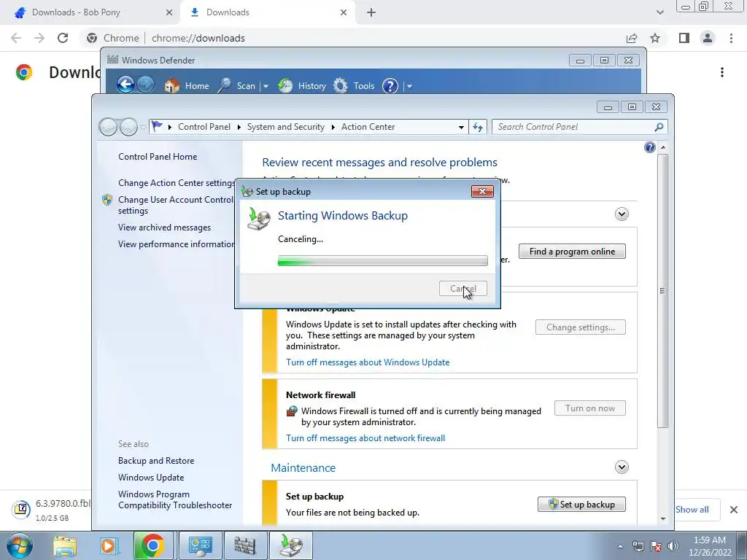Click System and Security breadcrumb
This screenshot has height=560, width=747.
(285, 127)
